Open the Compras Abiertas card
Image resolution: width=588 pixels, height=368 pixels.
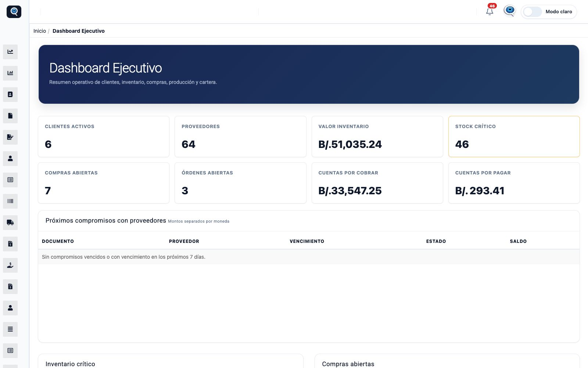(104, 183)
